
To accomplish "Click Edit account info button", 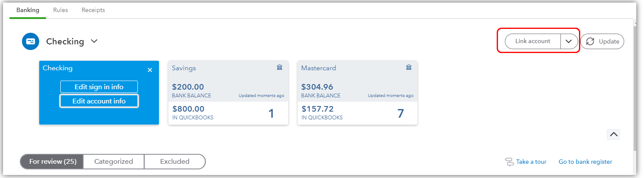I will 99,101.
